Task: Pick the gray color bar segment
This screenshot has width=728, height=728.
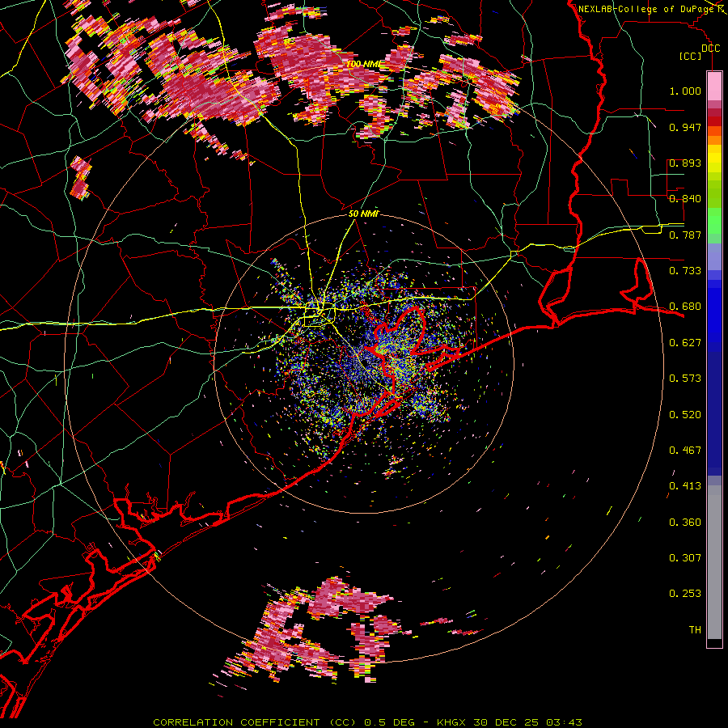Action: pyautogui.click(x=714, y=562)
